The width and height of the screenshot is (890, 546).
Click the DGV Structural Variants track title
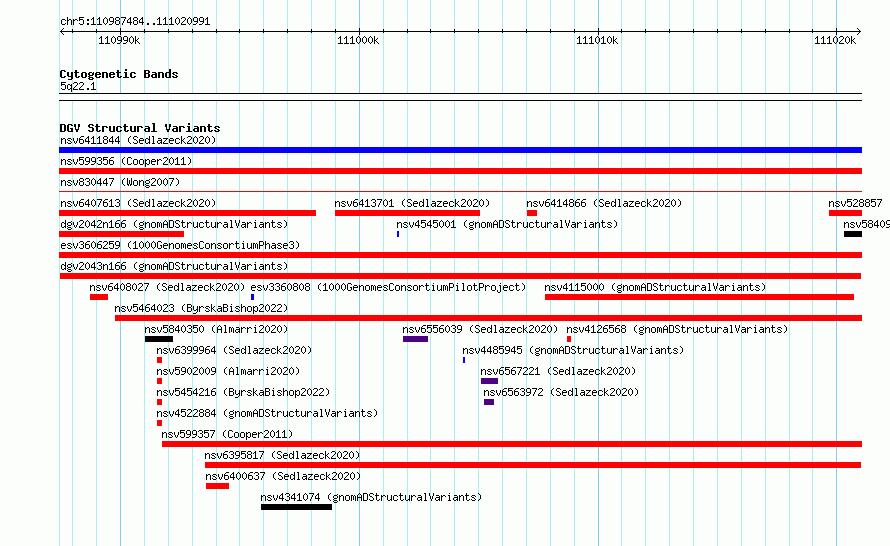[140, 128]
